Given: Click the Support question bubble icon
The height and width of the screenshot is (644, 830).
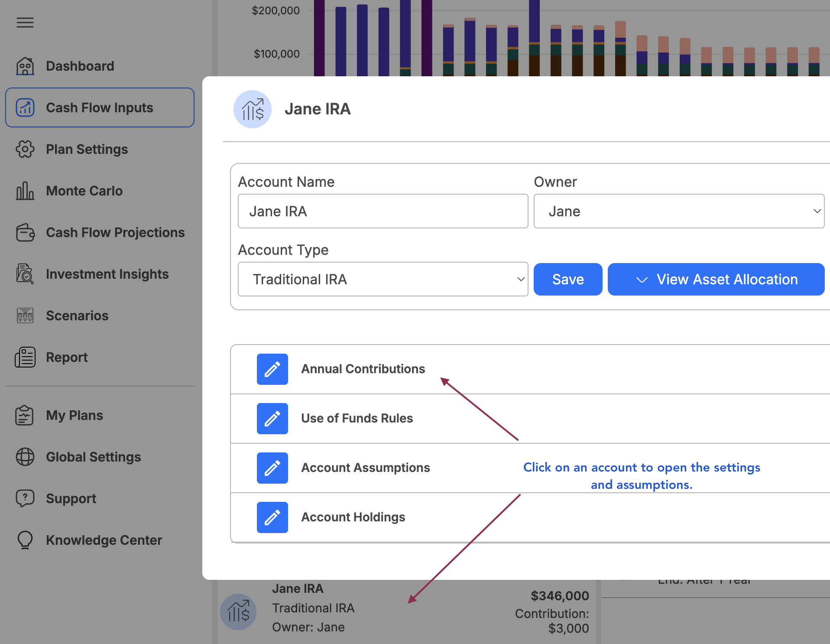Looking at the screenshot, I should click(25, 498).
